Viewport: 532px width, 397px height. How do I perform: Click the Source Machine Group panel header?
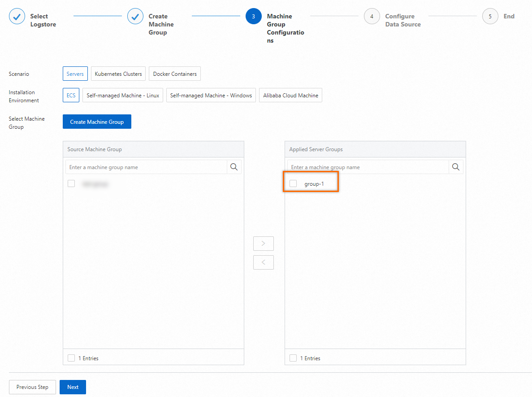tap(153, 149)
